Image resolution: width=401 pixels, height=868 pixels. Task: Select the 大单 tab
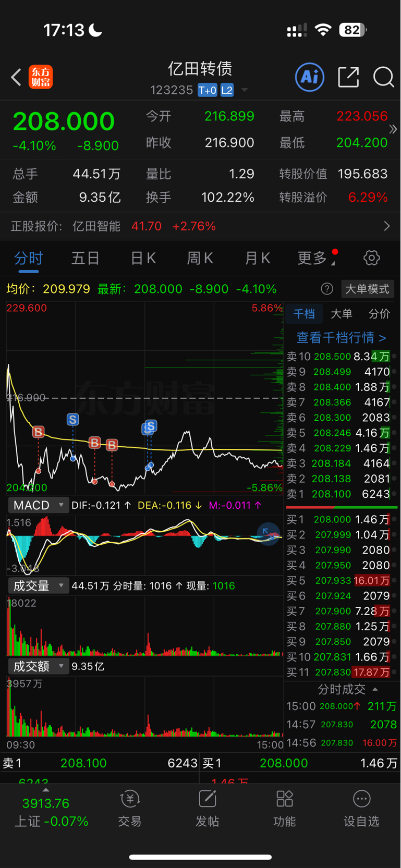342,313
